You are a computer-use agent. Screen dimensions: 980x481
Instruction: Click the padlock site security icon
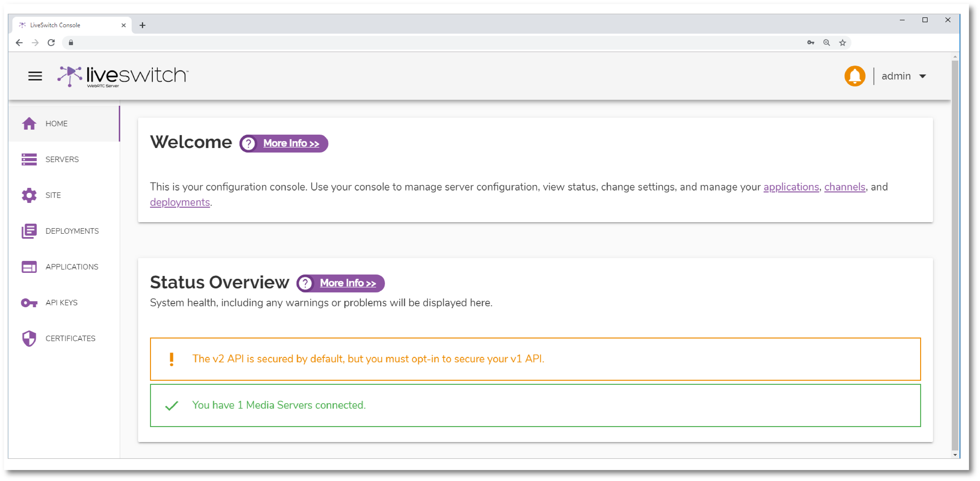point(71,43)
